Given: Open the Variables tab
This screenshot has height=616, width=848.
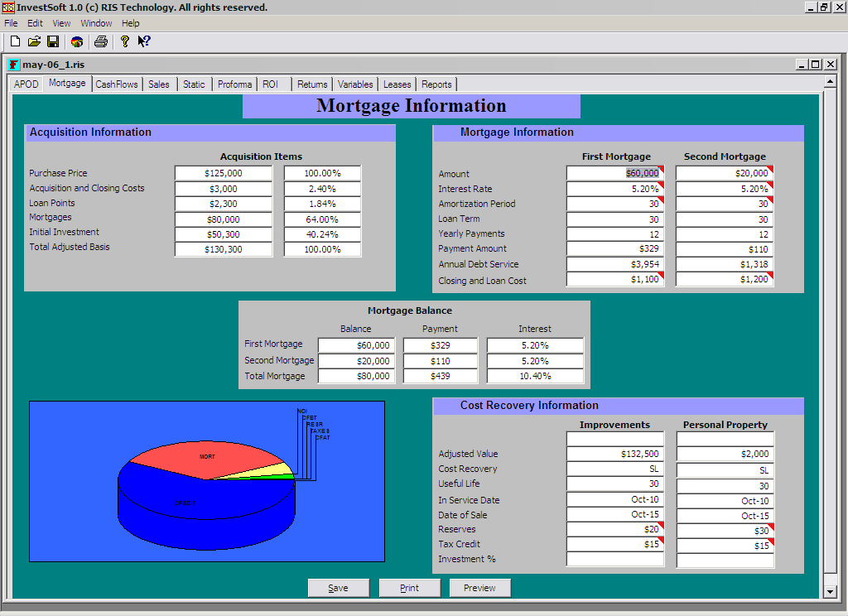Looking at the screenshot, I should [355, 84].
